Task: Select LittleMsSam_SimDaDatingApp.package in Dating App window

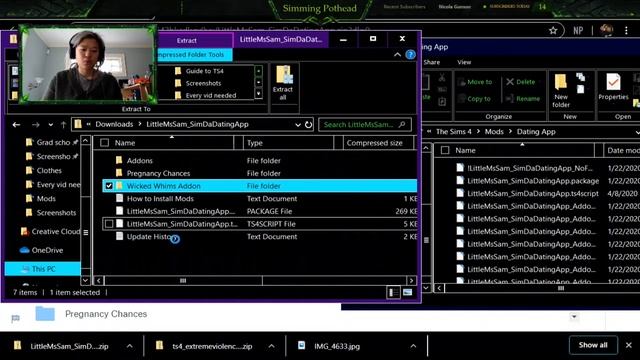Action: [x=533, y=181]
